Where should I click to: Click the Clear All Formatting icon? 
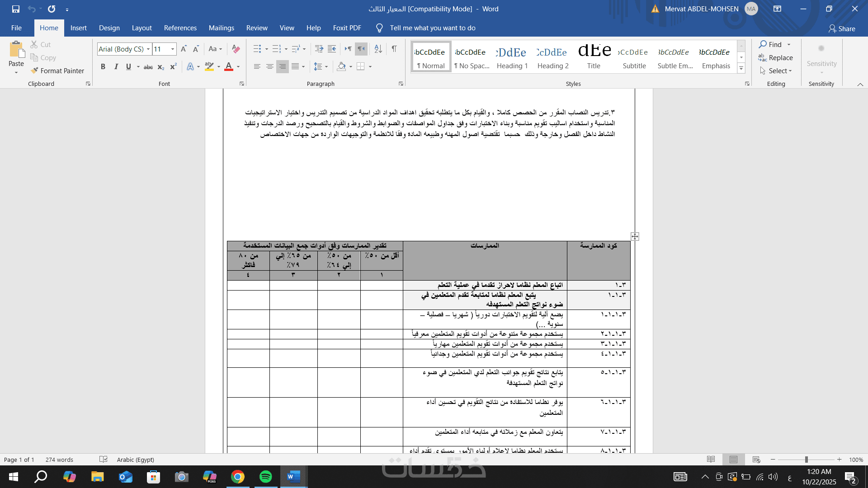[x=236, y=49]
